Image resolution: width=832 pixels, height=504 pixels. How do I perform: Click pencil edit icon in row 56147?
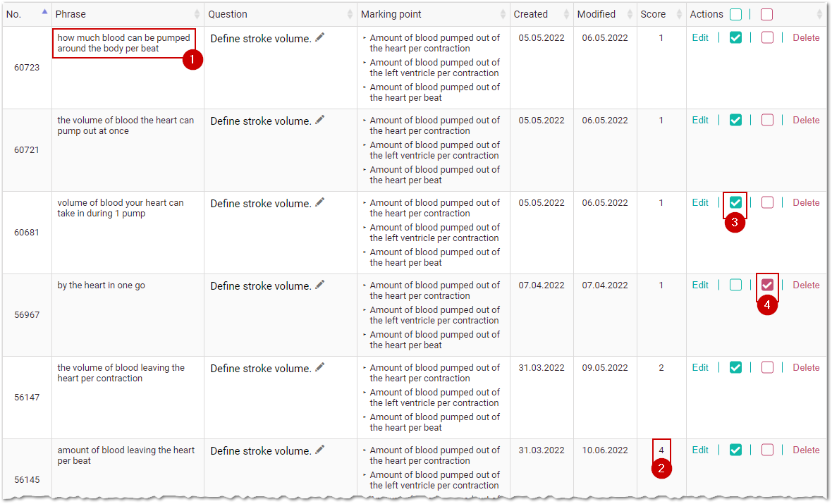tap(320, 368)
